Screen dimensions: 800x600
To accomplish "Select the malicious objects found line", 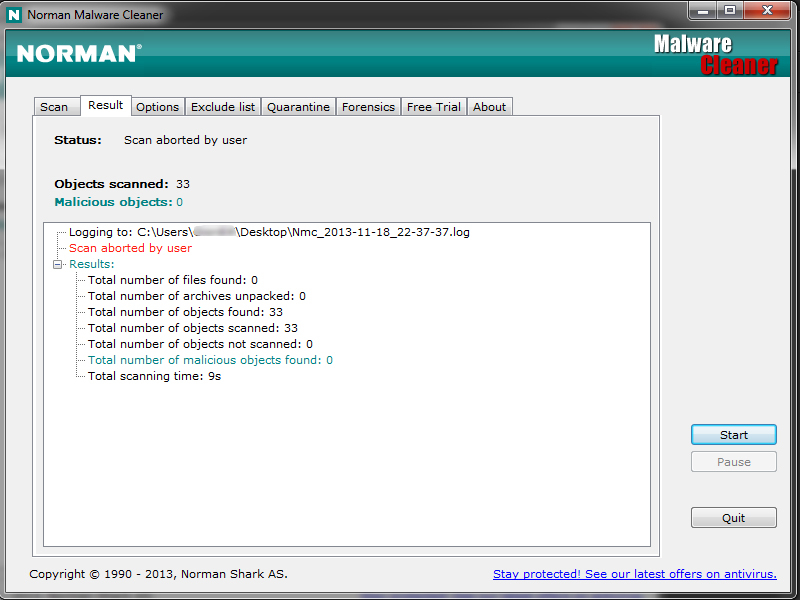I will (x=210, y=360).
